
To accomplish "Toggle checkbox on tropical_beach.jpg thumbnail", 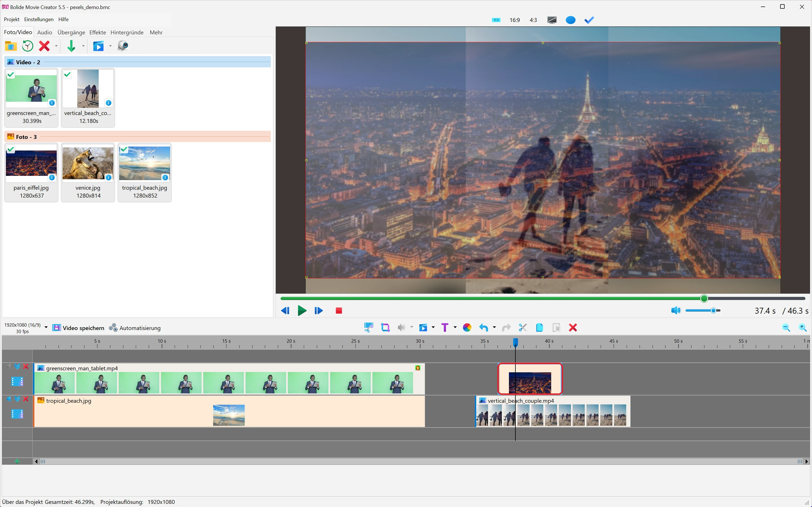I will coord(124,149).
